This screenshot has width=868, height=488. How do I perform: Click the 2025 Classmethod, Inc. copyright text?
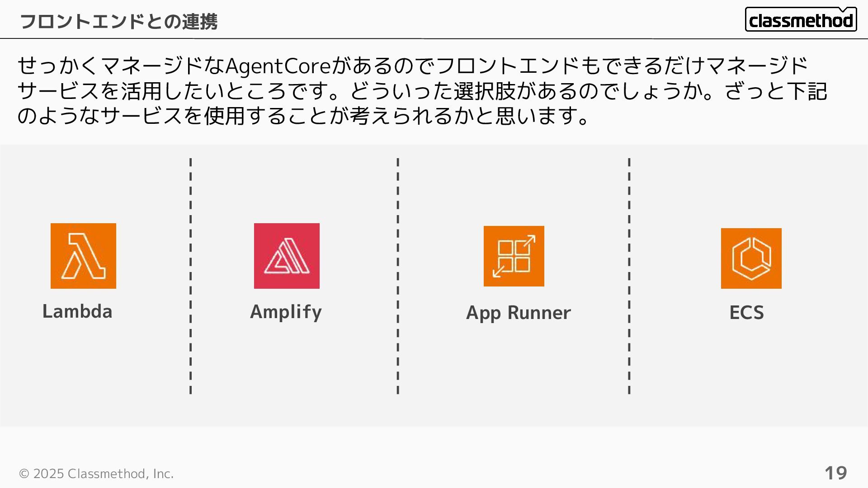(96, 474)
